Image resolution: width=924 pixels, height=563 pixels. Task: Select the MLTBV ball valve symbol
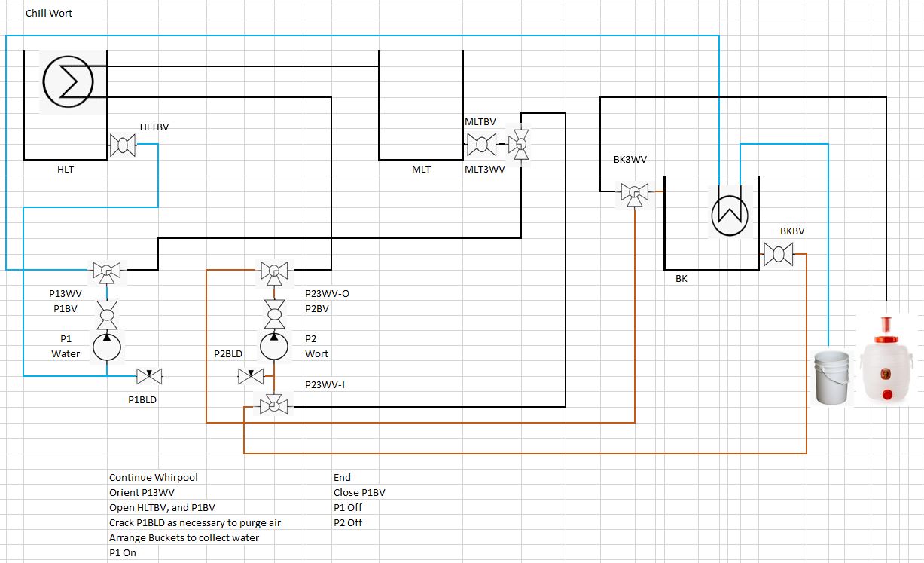point(480,143)
